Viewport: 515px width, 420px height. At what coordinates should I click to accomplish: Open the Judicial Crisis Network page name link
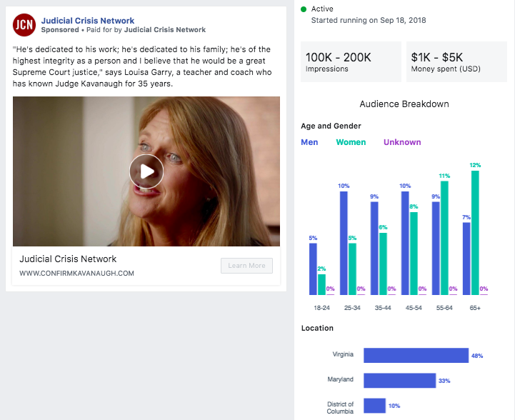(x=88, y=21)
